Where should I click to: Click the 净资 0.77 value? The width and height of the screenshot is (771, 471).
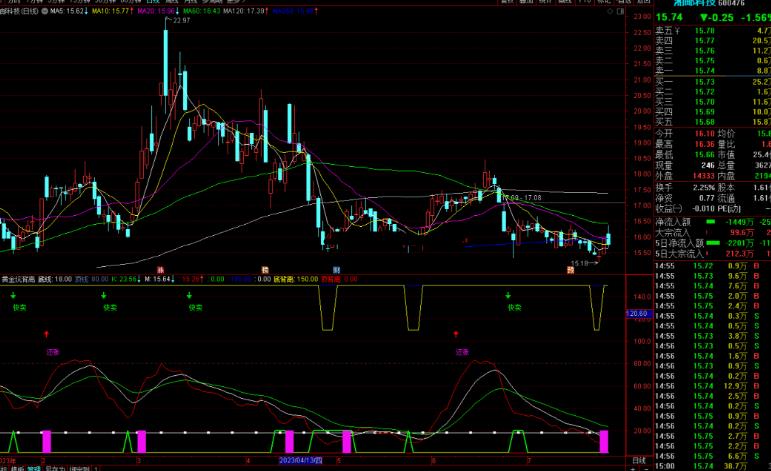(707, 198)
